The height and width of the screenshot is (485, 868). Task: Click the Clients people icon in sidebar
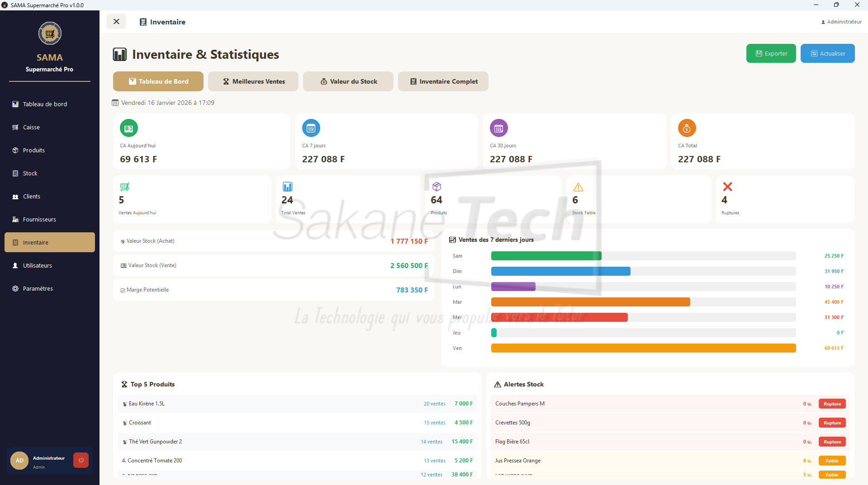15,196
